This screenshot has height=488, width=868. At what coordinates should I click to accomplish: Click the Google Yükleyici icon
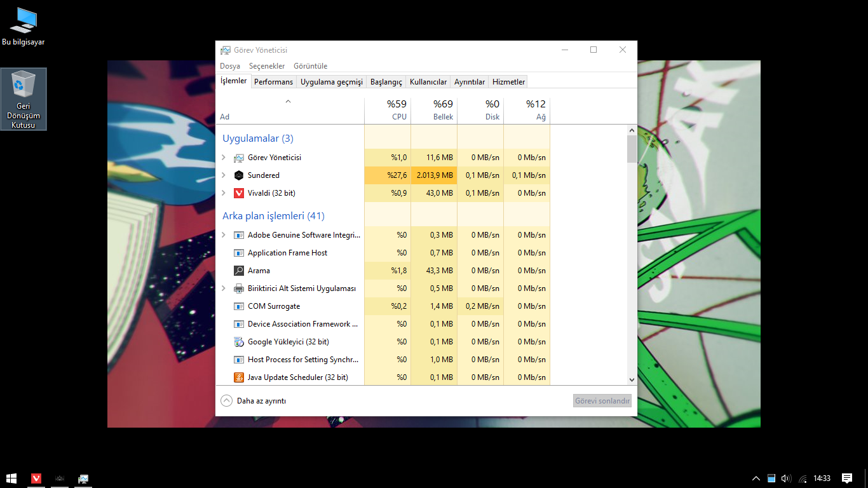point(239,342)
